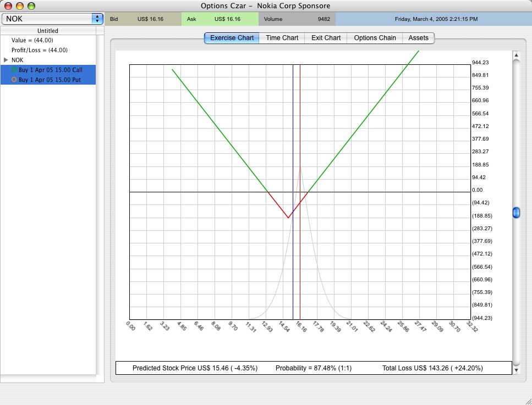Click the 944.23 top y-axis label

(480, 62)
